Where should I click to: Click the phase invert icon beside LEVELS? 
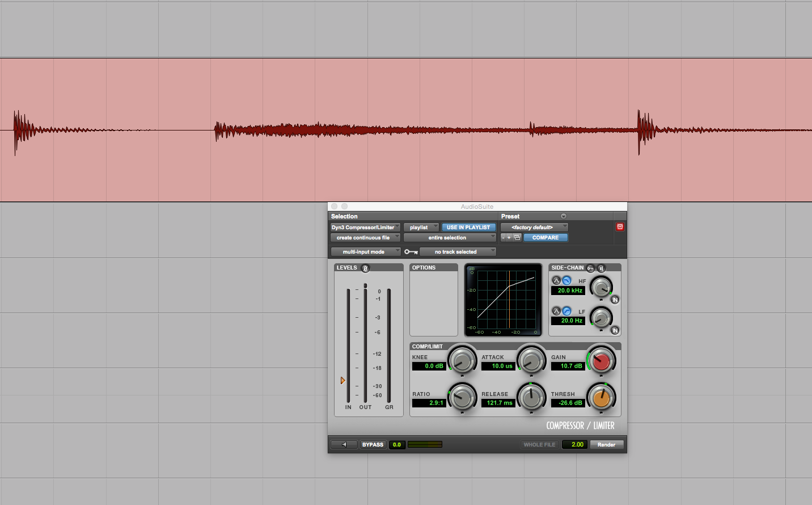pos(365,268)
